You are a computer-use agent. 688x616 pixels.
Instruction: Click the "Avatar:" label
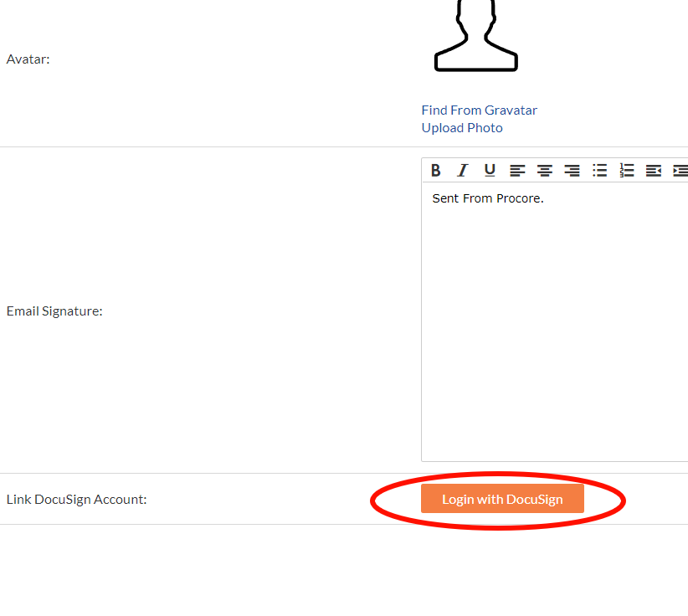[28, 59]
